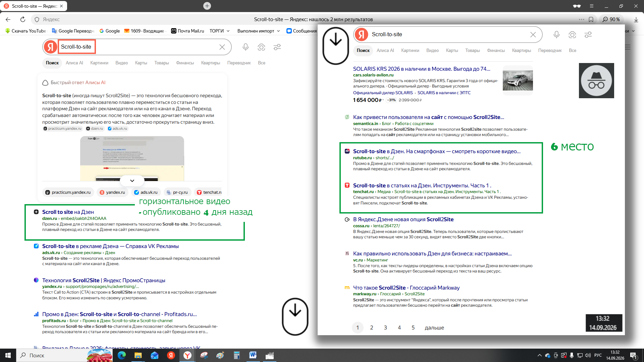Expand the Выполнен импорт bookmarks folder
Image resolution: width=644 pixels, height=362 pixels.
click(259, 31)
